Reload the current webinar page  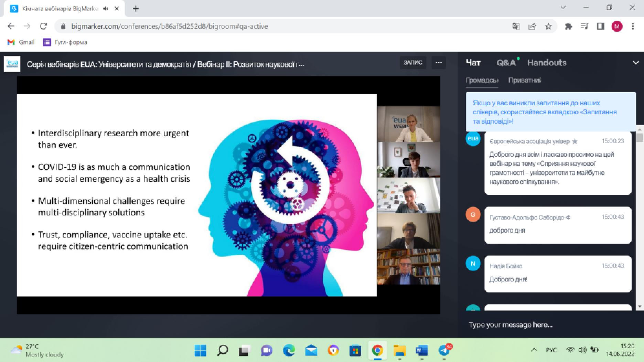tap(43, 26)
